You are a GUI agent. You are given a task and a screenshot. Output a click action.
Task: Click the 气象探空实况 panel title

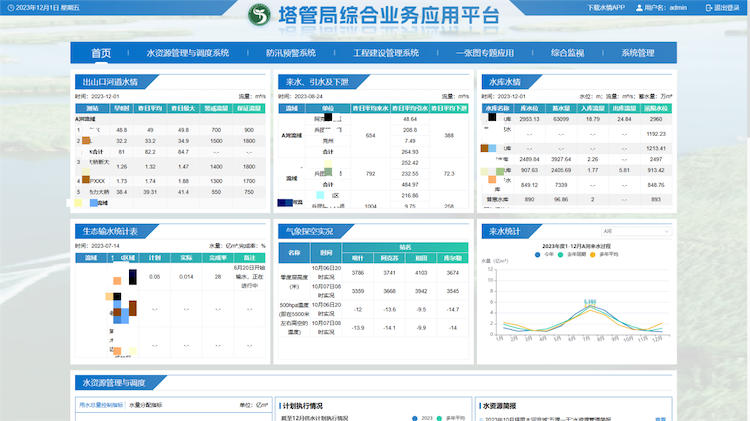click(309, 232)
